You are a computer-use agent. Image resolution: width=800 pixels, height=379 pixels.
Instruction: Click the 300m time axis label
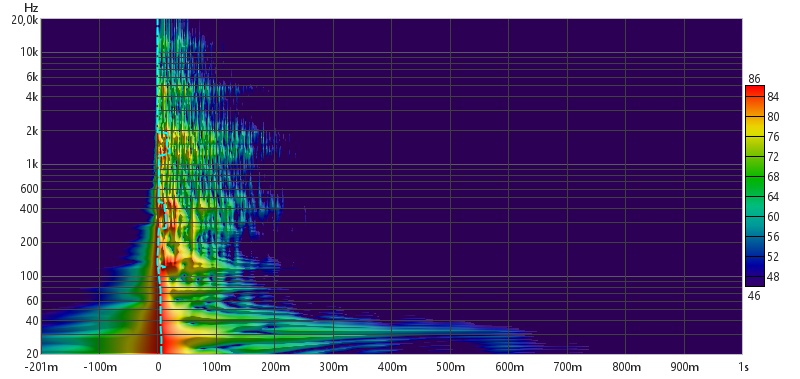point(333,367)
